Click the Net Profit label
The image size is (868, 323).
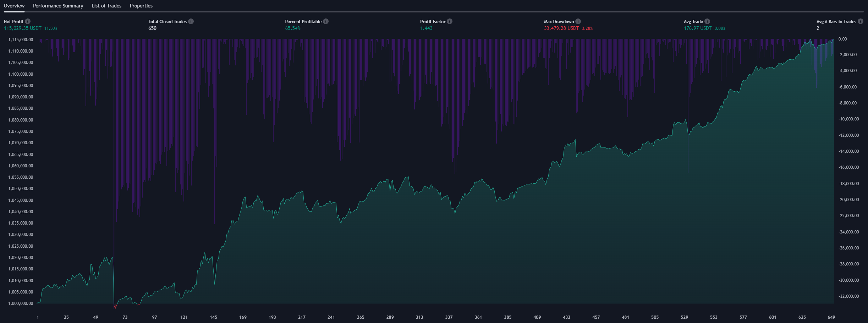point(13,21)
